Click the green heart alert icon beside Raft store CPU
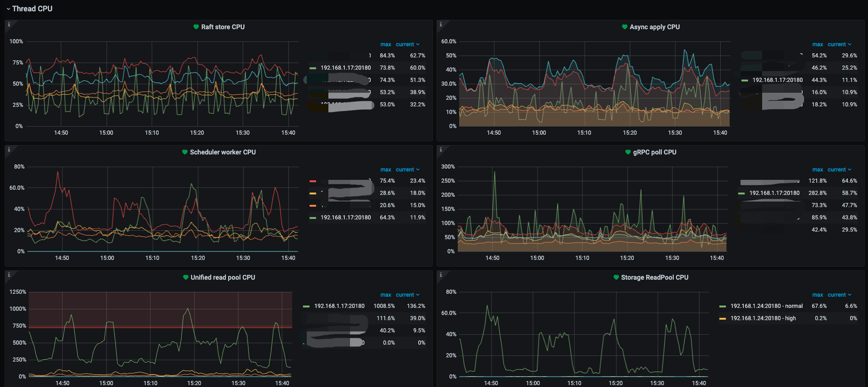The width and height of the screenshot is (868, 387). click(196, 27)
